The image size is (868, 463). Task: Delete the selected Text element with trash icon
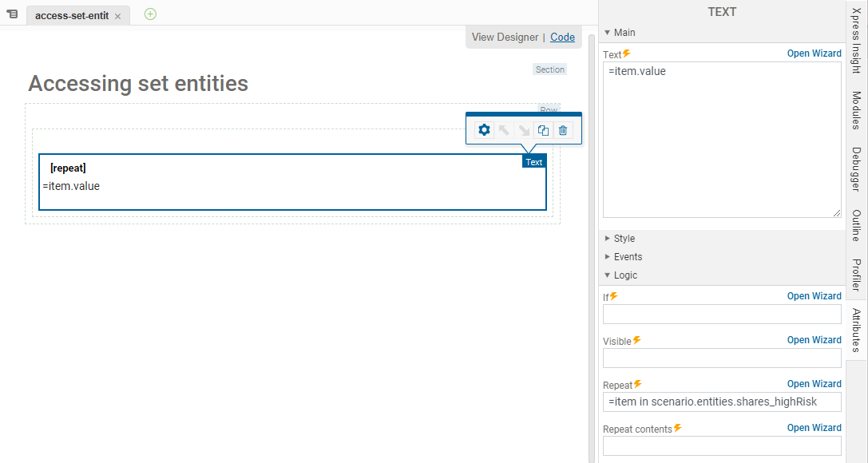[563, 131]
